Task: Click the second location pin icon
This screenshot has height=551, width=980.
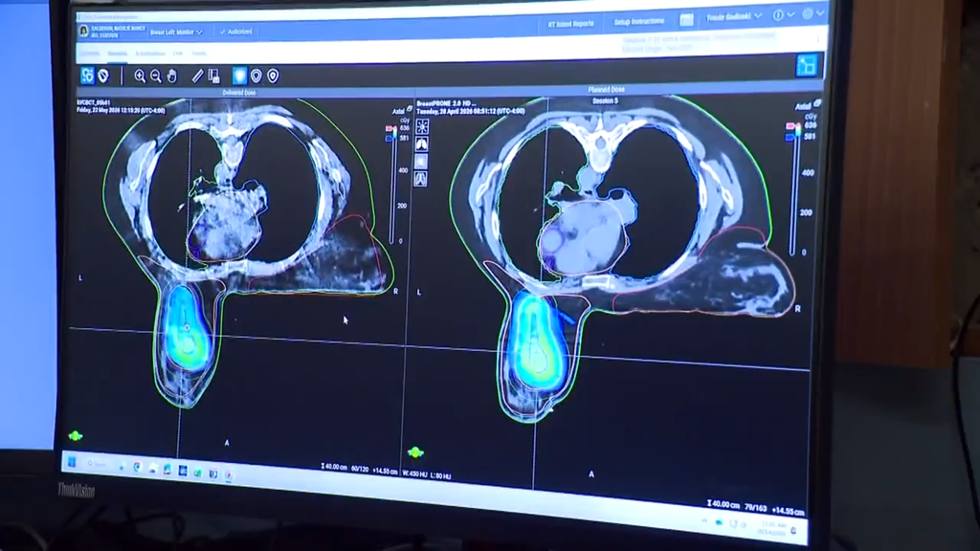Action: point(273,77)
